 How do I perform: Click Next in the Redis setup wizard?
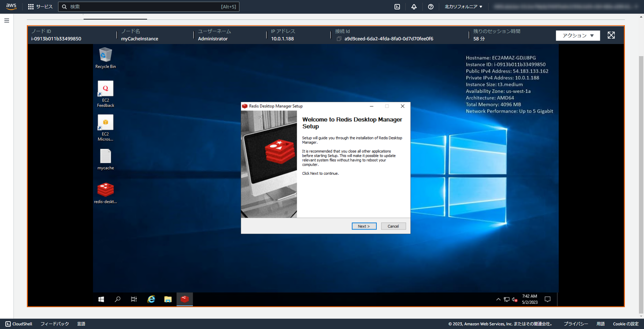tap(364, 226)
